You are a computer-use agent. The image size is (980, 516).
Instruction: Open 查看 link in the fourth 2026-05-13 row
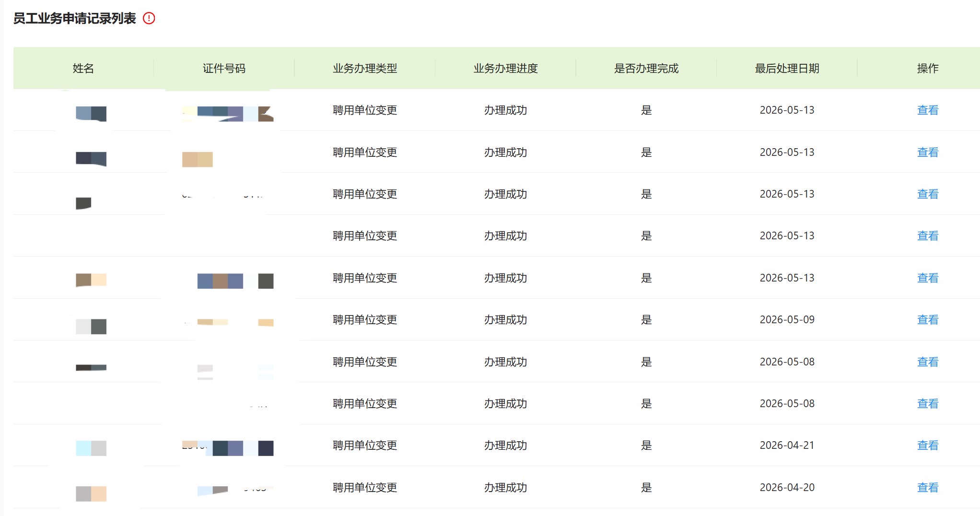(927, 236)
